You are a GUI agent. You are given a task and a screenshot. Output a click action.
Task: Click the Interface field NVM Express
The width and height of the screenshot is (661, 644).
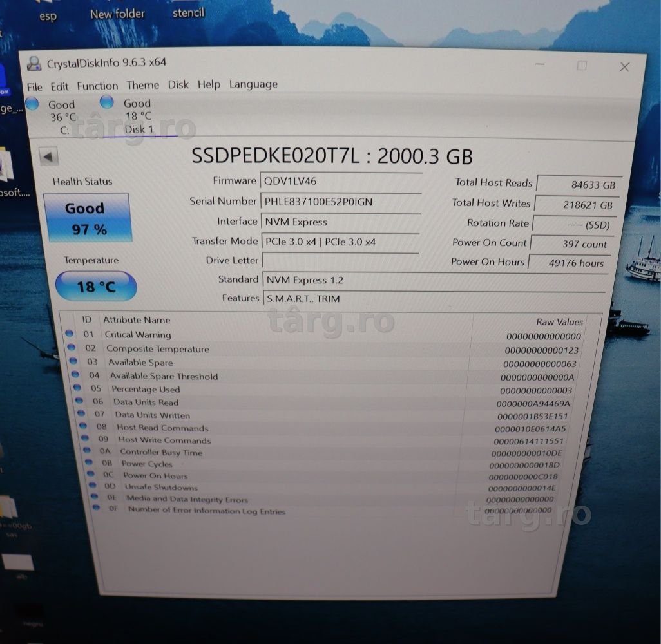[340, 222]
